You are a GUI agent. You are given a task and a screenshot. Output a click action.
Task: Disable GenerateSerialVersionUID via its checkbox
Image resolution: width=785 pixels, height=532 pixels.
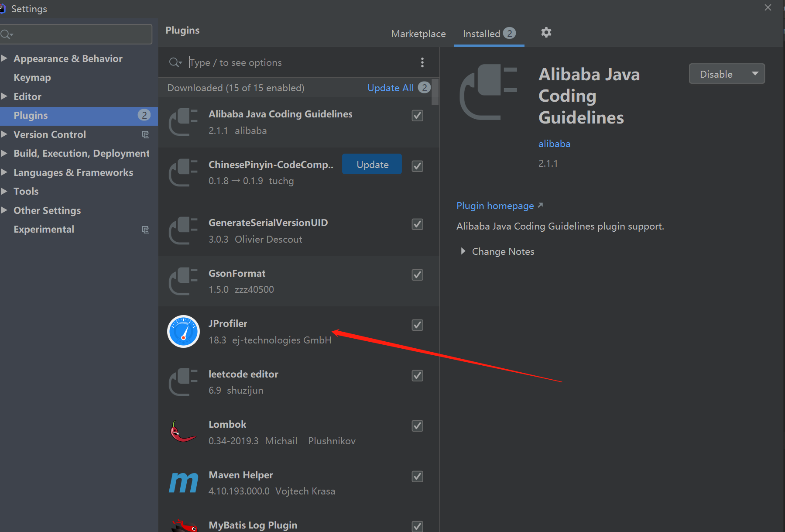click(x=417, y=224)
